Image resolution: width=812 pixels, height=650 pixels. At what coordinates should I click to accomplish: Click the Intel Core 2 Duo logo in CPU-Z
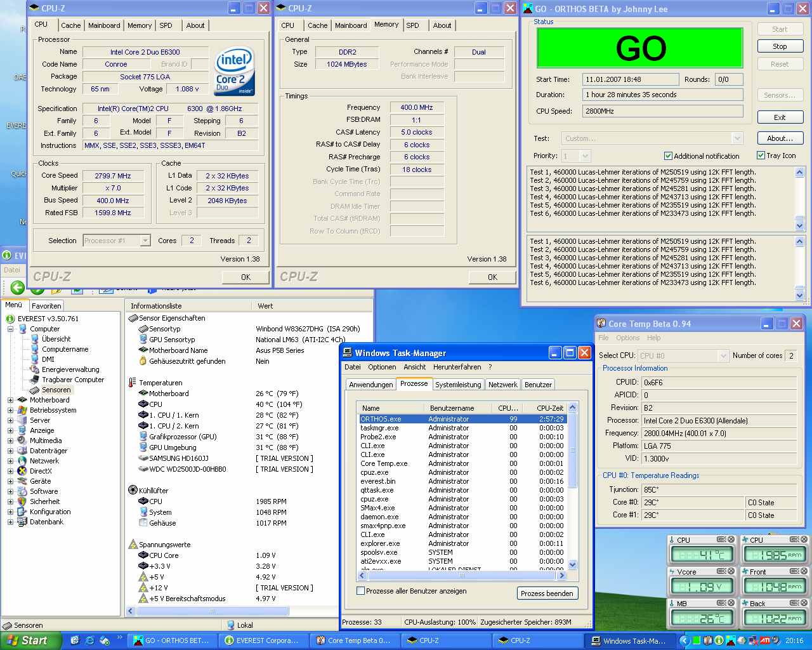(235, 71)
